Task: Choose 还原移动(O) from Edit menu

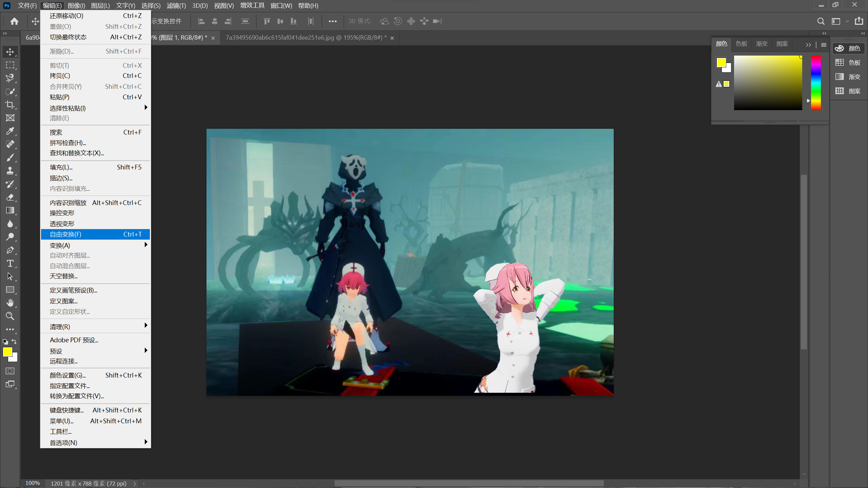Action: pos(95,16)
